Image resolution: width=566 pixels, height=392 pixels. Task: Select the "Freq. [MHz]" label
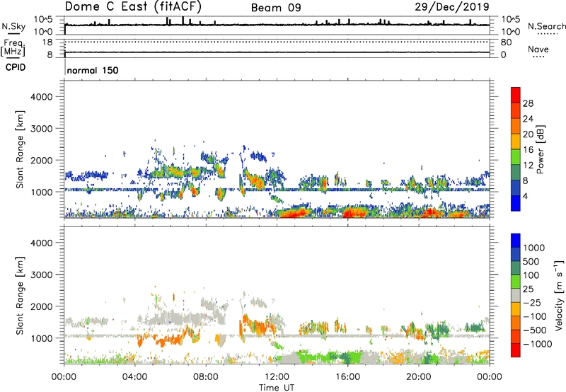click(13, 47)
